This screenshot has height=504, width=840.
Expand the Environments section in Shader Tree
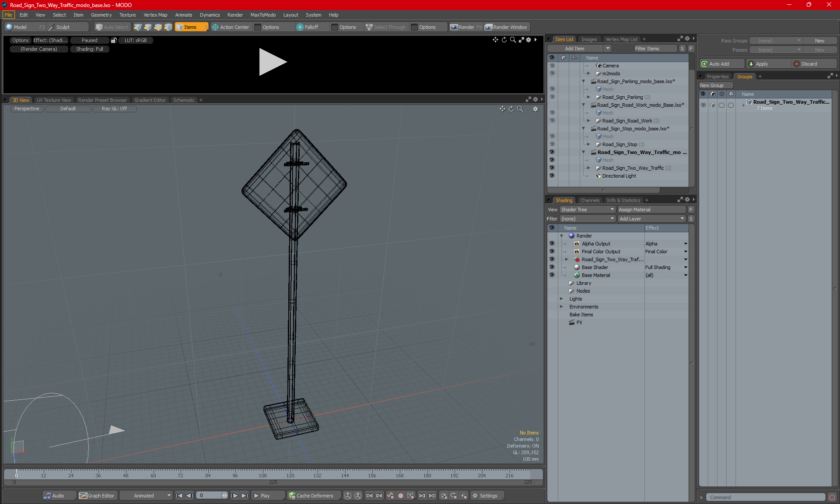point(562,307)
